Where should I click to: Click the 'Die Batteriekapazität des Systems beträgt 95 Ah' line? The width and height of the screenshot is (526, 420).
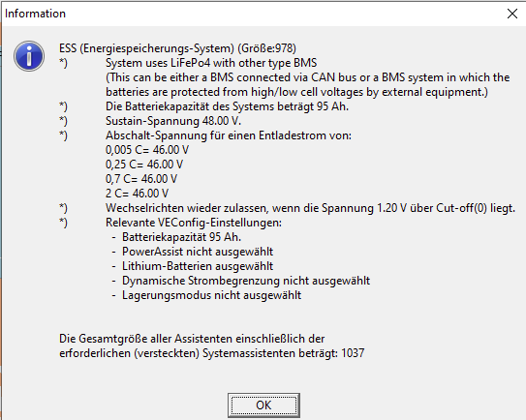[x=227, y=106]
